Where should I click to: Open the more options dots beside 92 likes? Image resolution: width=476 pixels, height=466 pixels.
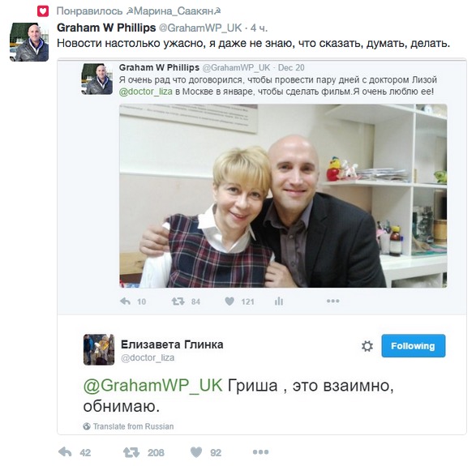pos(260,452)
